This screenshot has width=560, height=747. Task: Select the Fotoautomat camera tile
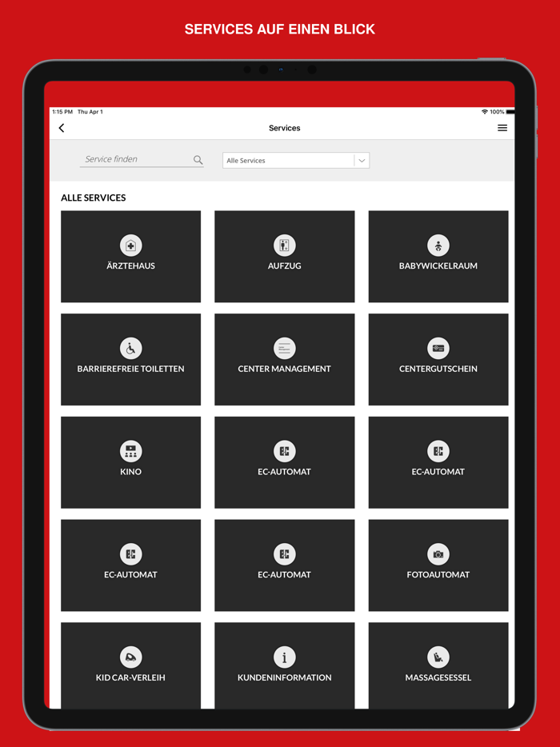tap(438, 565)
